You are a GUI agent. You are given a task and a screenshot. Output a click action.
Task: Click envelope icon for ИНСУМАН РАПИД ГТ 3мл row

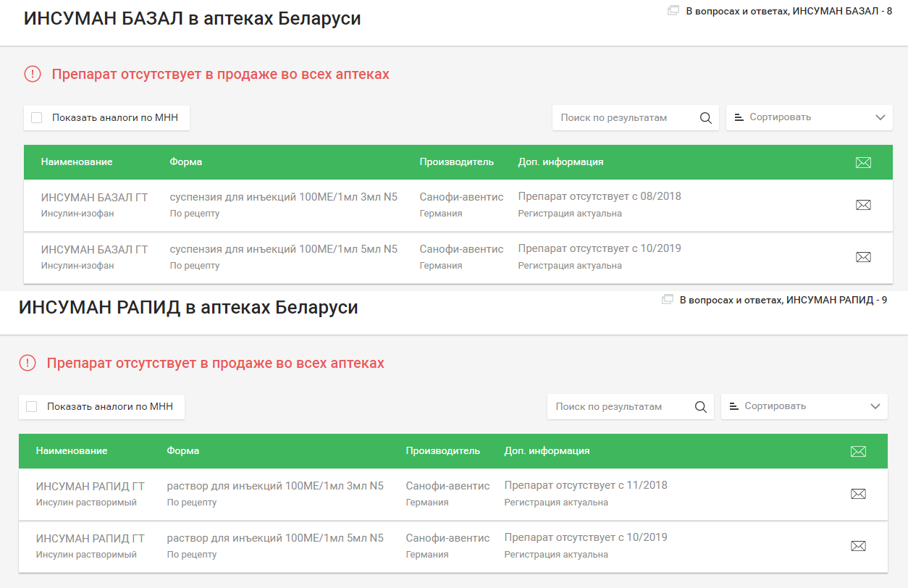(858, 494)
